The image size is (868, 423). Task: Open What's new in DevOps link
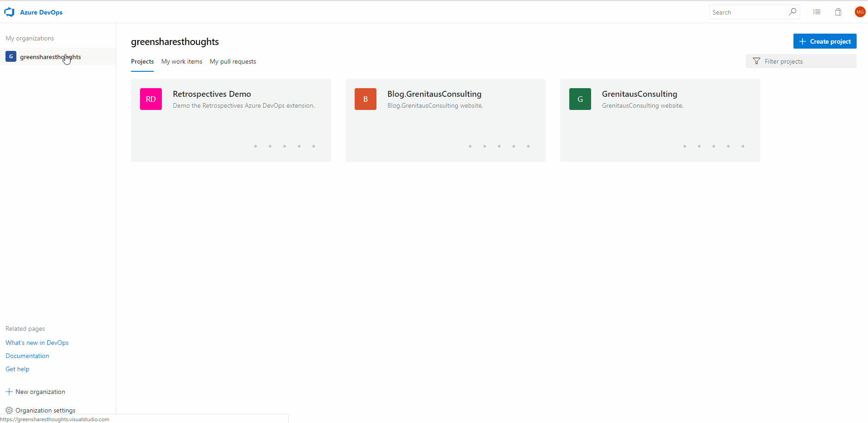click(37, 343)
